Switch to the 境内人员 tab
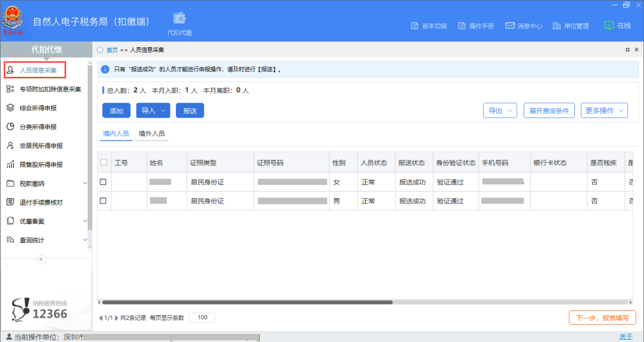This screenshot has height=342, width=644. (x=116, y=134)
